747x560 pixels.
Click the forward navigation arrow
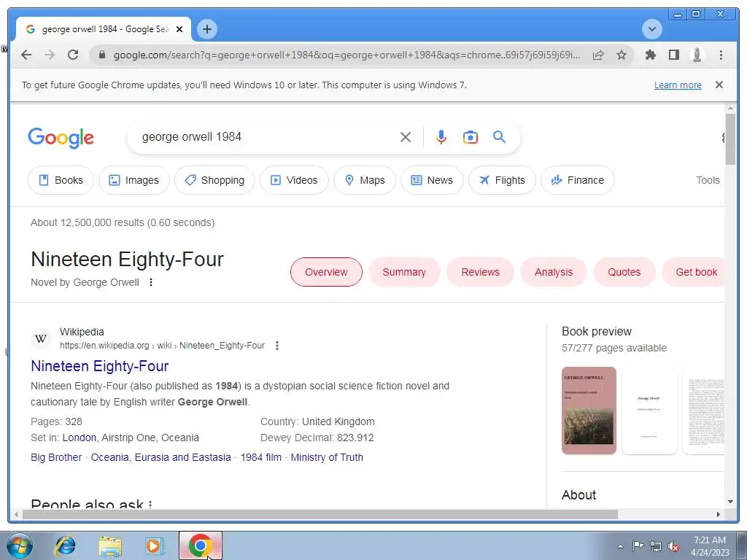point(50,55)
